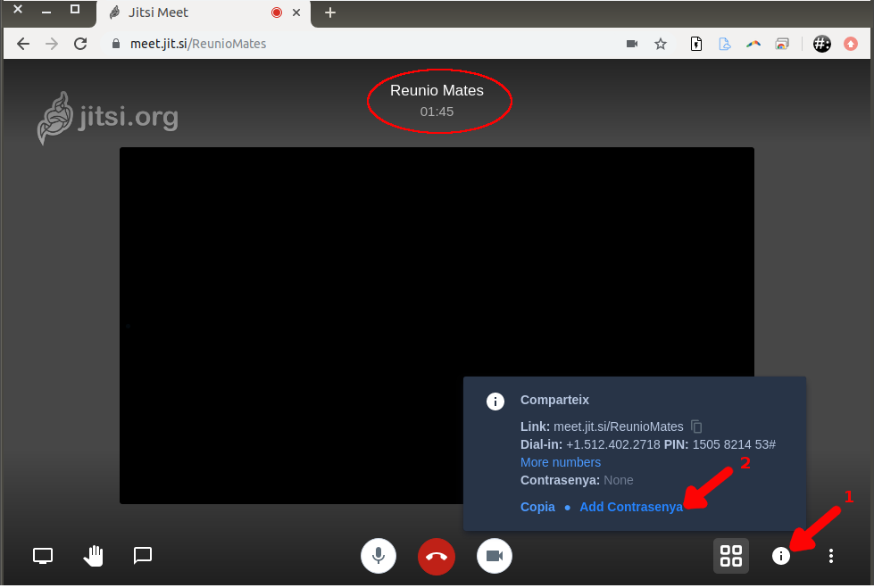Reload the browser page

pos(80,44)
